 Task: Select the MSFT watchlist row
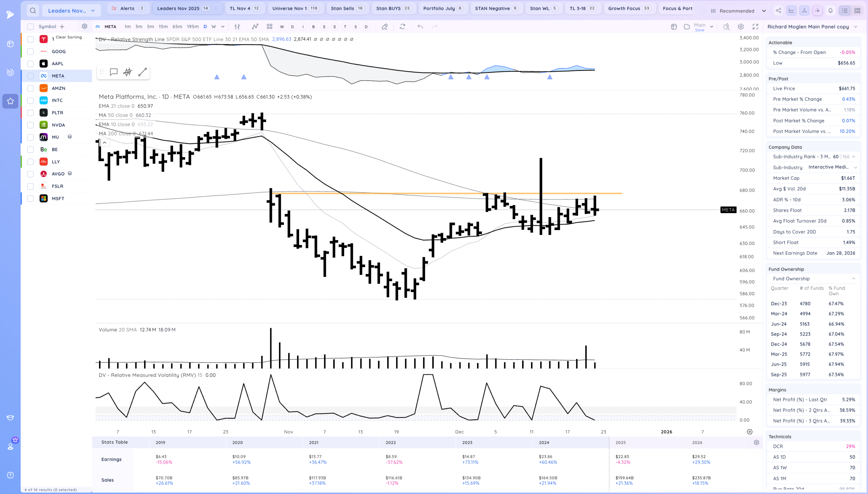pyautogui.click(x=58, y=198)
